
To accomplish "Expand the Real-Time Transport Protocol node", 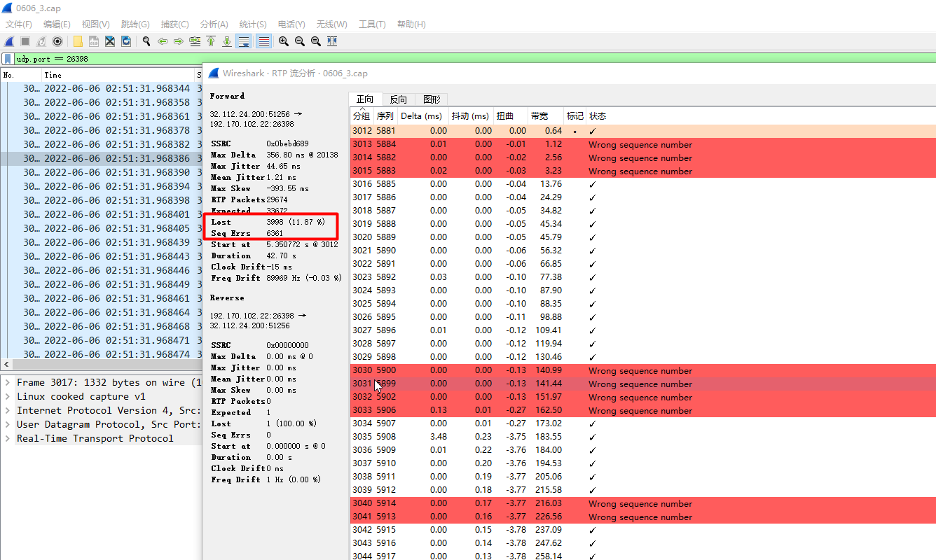I will [8, 438].
